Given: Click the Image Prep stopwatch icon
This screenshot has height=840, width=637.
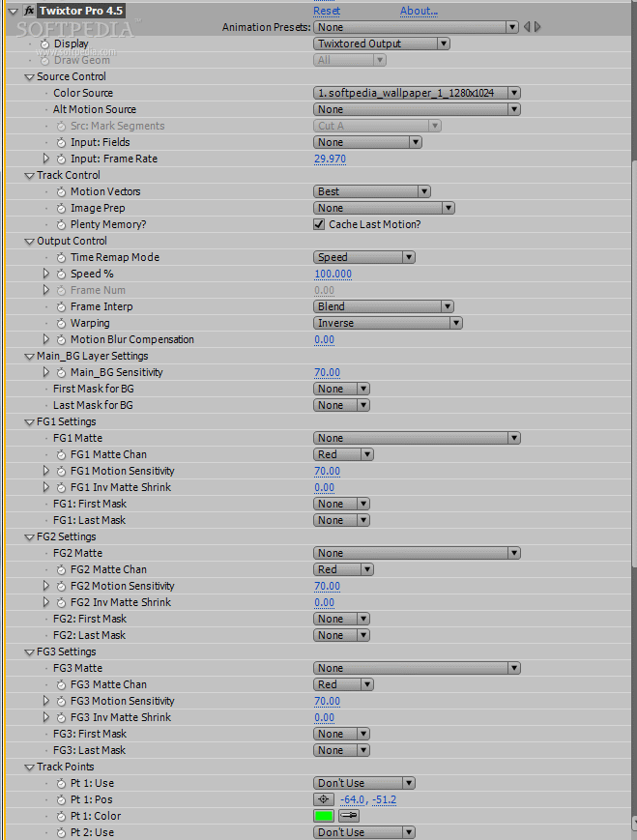Looking at the screenshot, I should (61, 209).
